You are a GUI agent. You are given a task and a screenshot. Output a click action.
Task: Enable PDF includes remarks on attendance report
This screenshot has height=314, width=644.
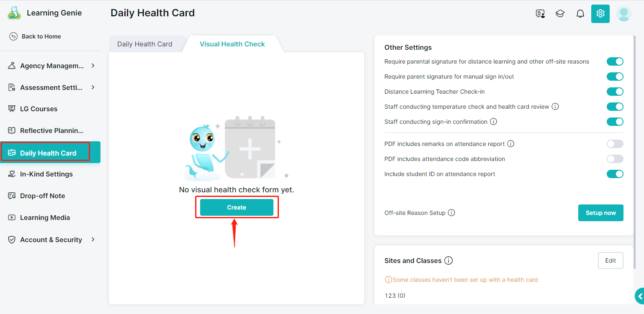[615, 144]
